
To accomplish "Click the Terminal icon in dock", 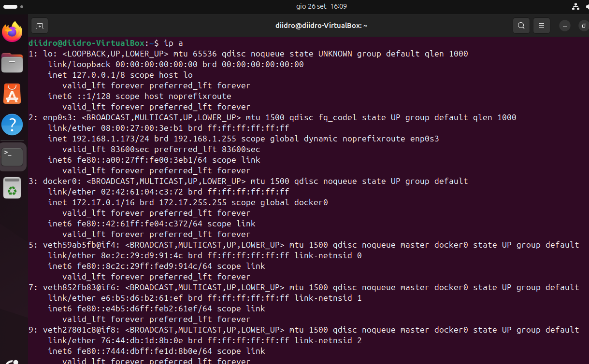I will [13, 156].
